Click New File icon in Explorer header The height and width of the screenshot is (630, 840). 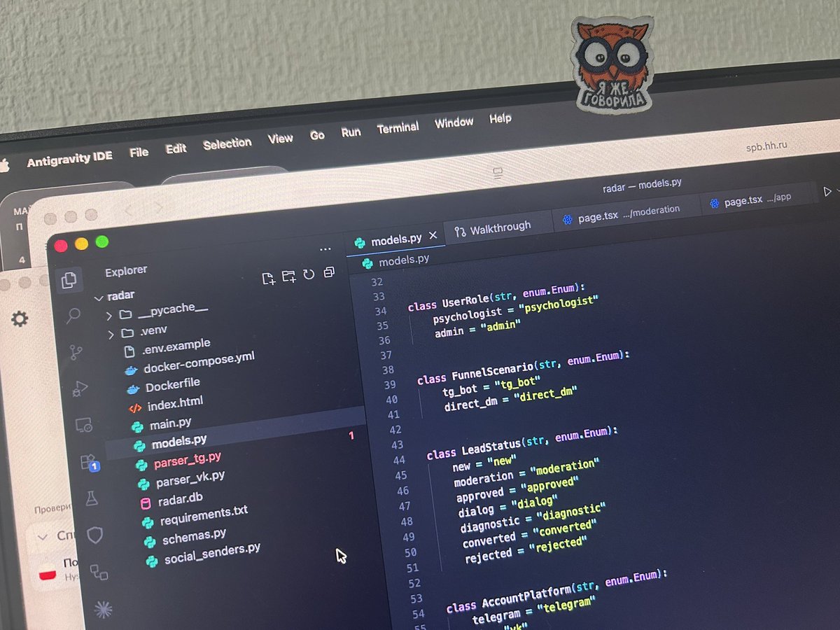coord(268,279)
